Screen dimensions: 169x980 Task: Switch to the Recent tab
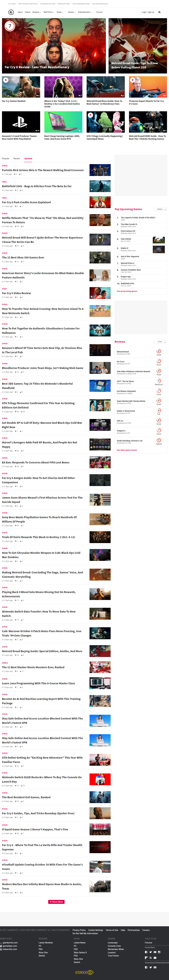click(x=17, y=159)
